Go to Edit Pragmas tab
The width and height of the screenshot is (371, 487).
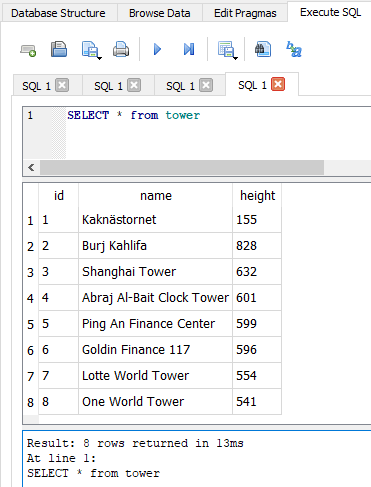click(x=245, y=13)
